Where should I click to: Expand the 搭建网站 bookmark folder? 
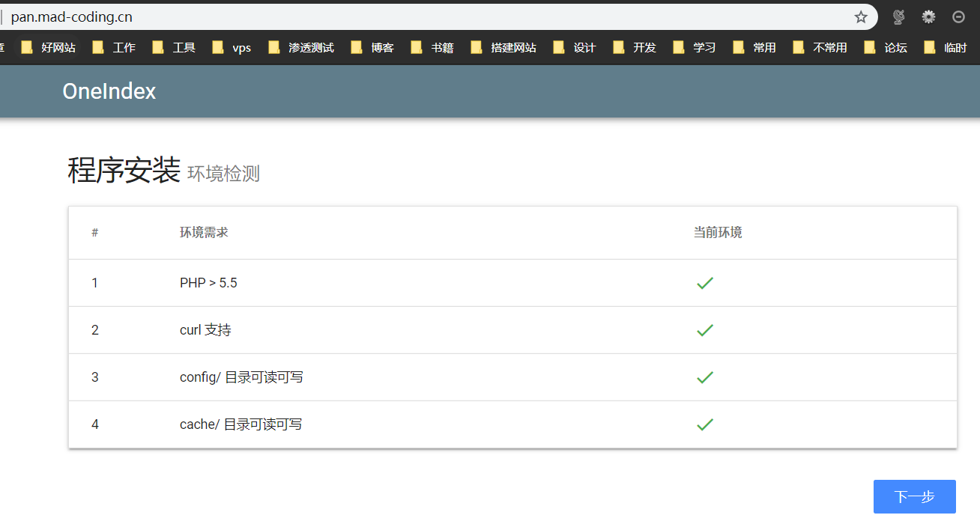point(504,48)
